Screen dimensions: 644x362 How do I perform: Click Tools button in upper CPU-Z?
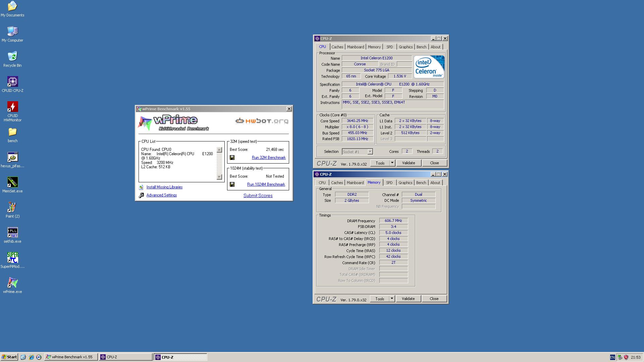coord(380,163)
